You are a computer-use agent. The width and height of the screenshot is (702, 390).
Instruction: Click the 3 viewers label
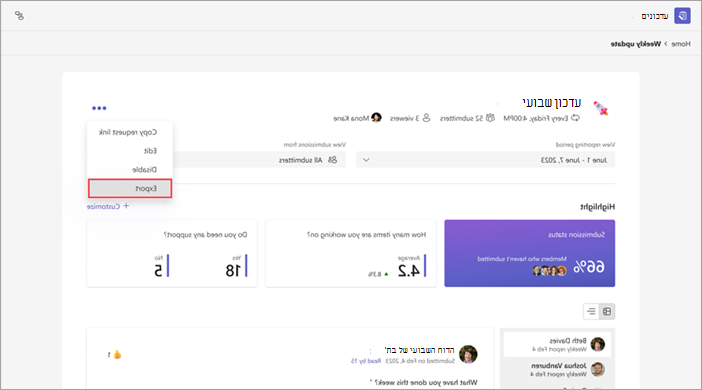pos(404,118)
